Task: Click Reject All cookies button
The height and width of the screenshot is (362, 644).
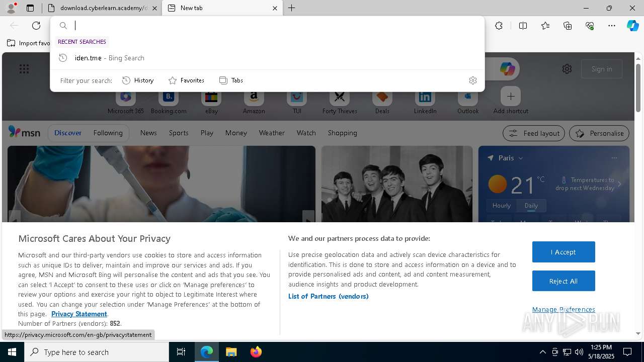Action: click(563, 281)
